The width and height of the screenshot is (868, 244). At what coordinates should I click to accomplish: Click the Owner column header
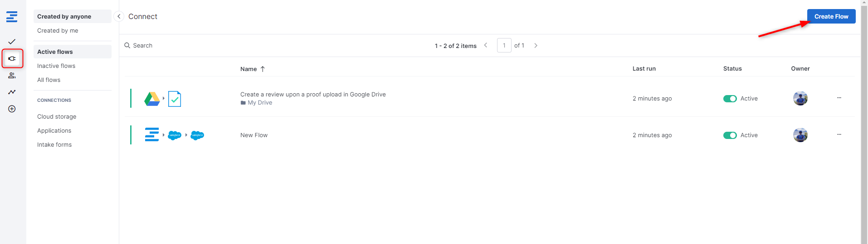click(x=800, y=68)
